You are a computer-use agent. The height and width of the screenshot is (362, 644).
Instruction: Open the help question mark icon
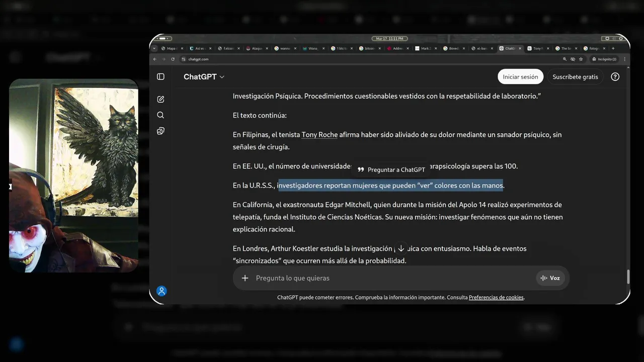click(x=615, y=76)
